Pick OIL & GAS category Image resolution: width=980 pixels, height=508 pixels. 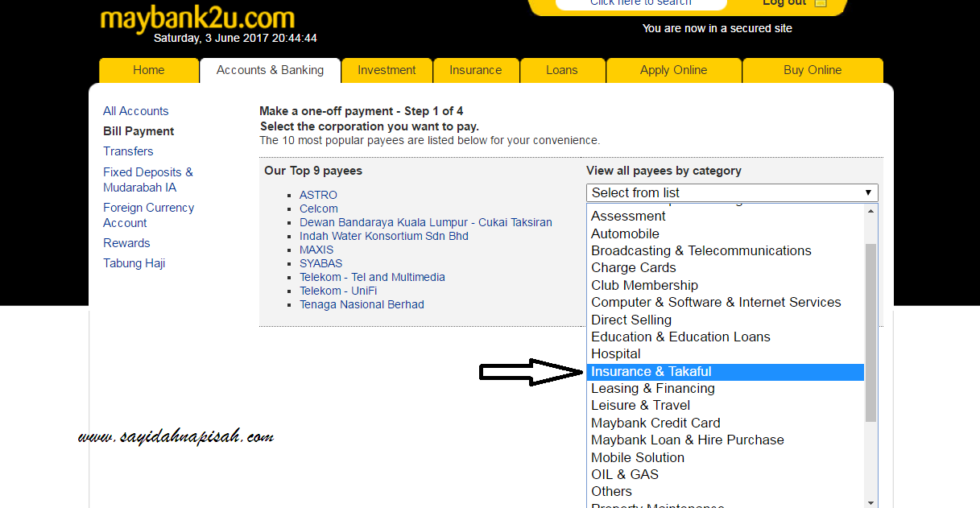pos(726,474)
